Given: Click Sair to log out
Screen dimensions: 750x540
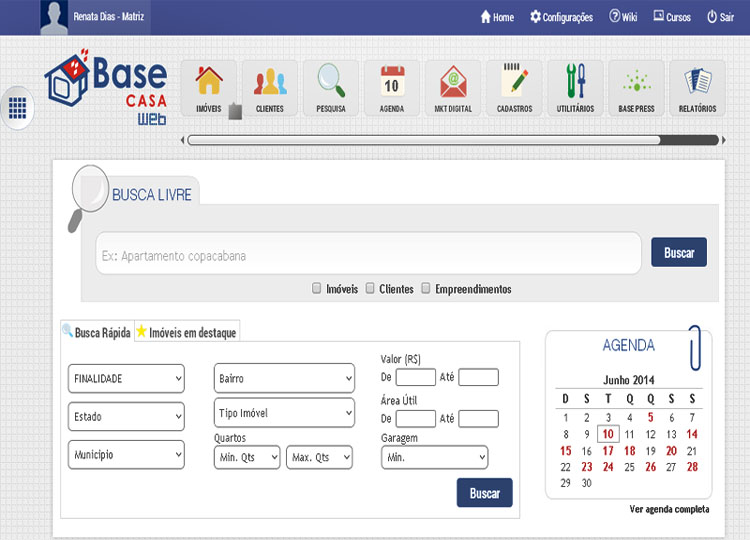Looking at the screenshot, I should pos(720,17).
